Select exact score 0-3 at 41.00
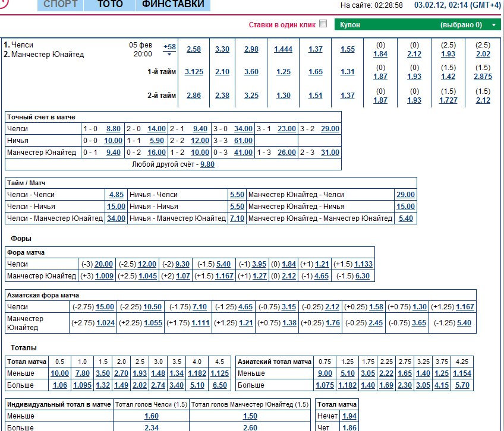Image resolution: width=504 pixels, height=431 pixels. (x=243, y=153)
